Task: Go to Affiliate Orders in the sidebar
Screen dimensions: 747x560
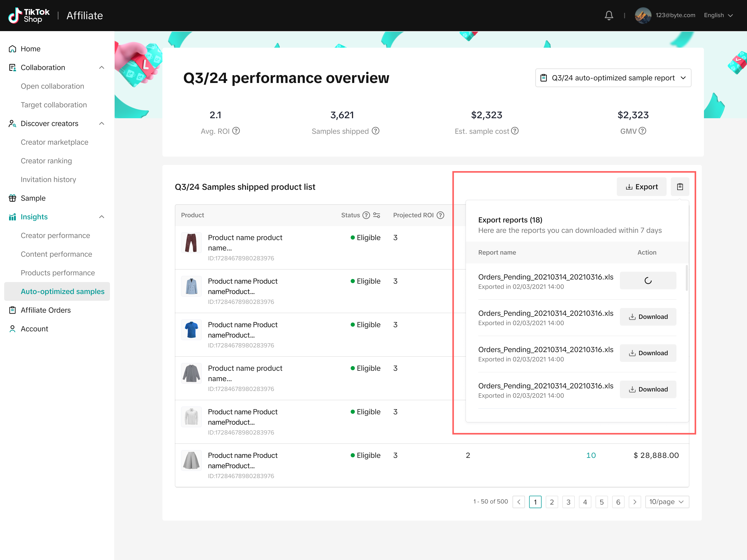Action: [x=46, y=310]
